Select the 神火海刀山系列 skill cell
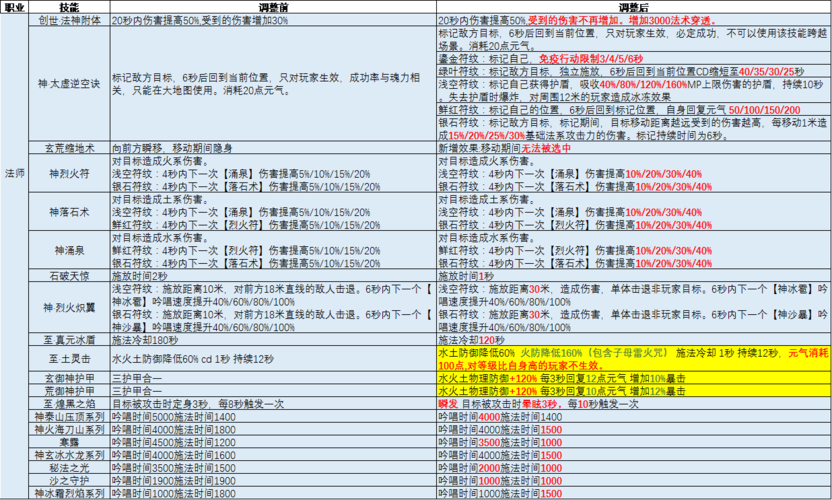 pyautogui.click(x=70, y=429)
